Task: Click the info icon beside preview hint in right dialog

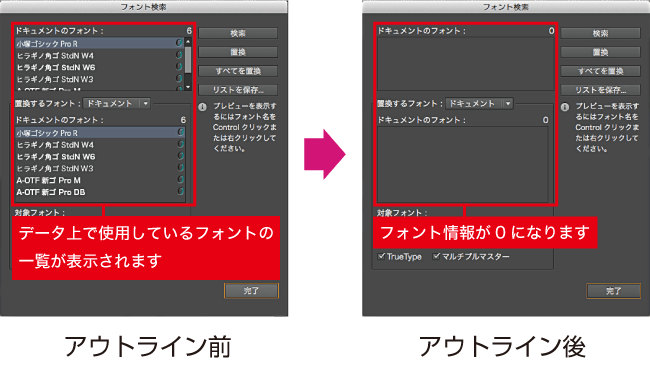Action: pyautogui.click(x=565, y=107)
